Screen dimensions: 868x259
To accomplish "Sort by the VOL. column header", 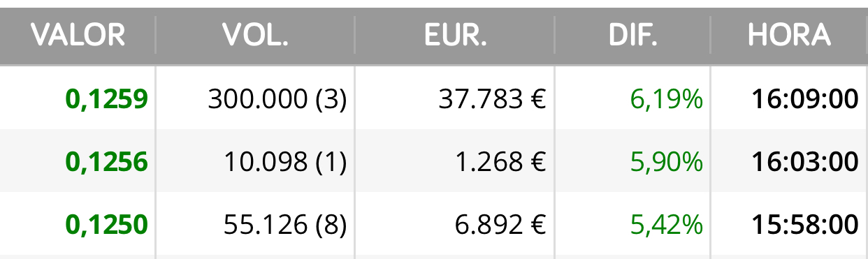I will (x=256, y=35).
